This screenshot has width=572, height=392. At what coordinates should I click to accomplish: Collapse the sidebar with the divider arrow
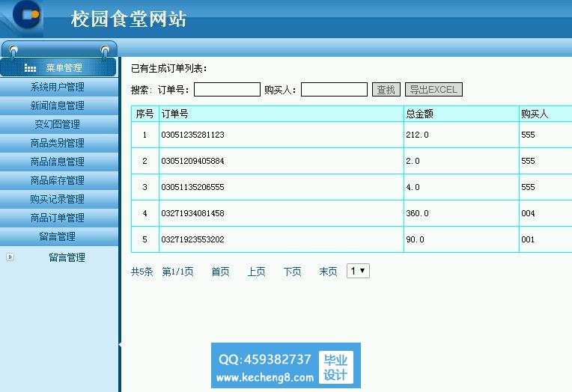[120, 344]
